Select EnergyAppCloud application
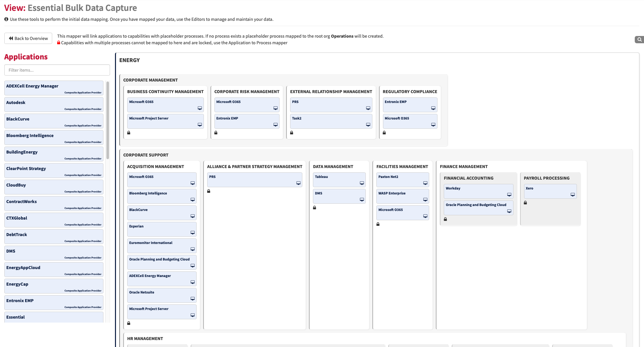Image resolution: width=644 pixels, height=347 pixels. tap(54, 270)
